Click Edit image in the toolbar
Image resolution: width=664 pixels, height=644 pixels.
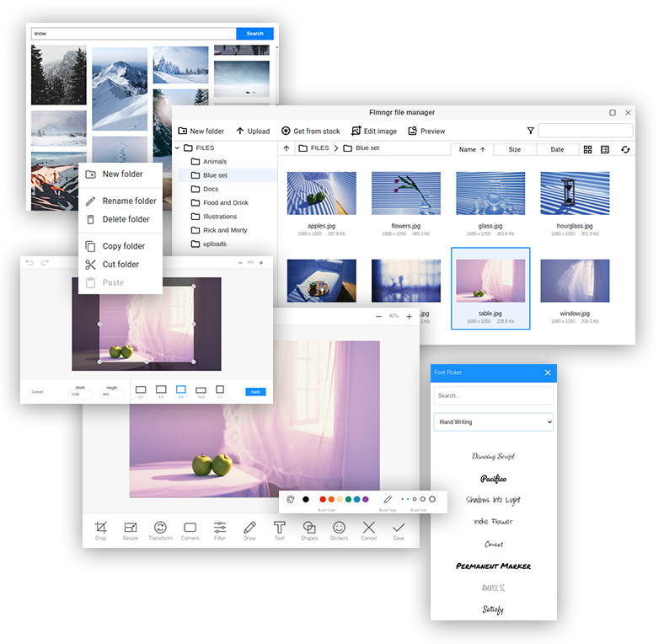coord(374,131)
